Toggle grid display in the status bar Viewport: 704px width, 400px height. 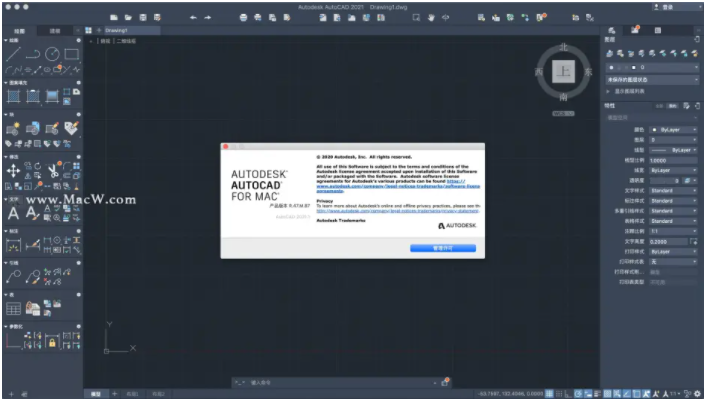pos(549,394)
